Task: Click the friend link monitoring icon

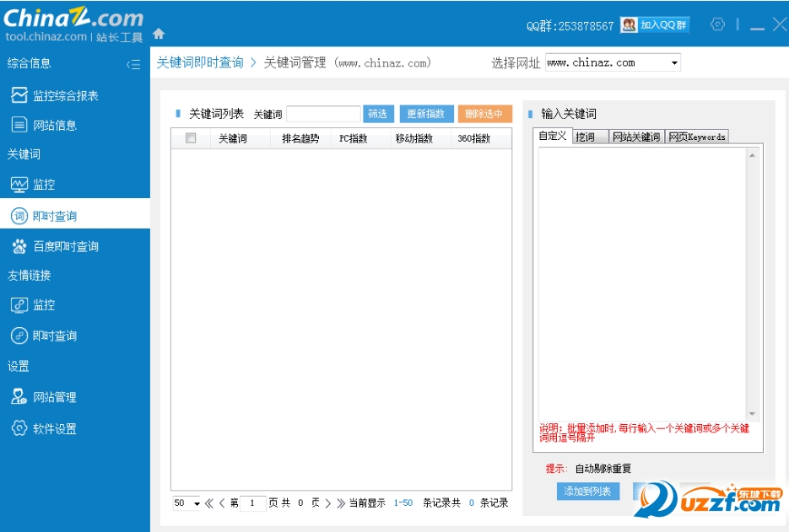Action: click(x=19, y=304)
